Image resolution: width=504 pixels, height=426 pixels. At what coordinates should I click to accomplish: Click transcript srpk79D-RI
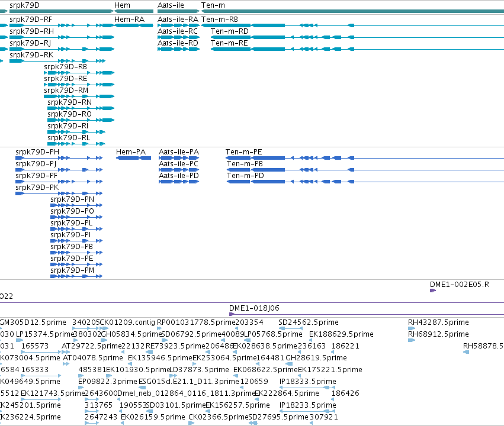click(68, 126)
